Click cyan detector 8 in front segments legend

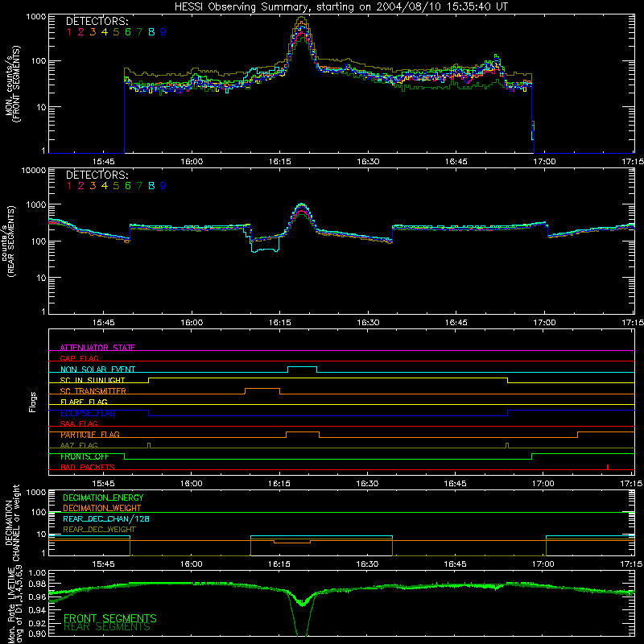point(151,32)
